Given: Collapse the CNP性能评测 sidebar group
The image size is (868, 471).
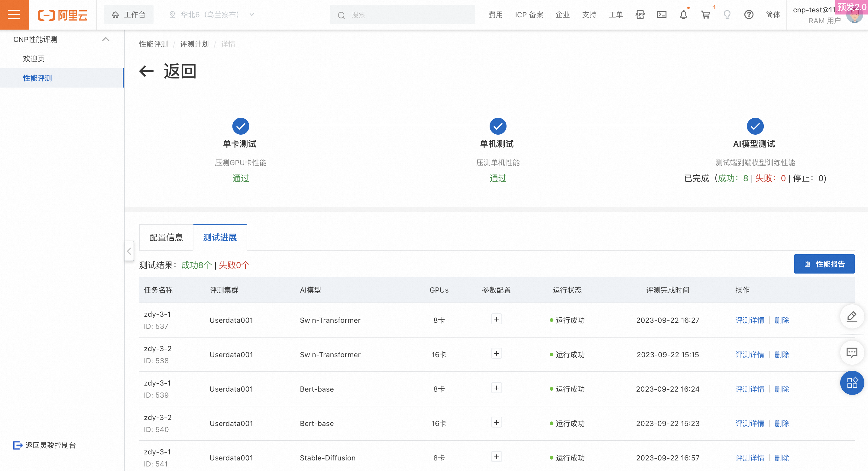Looking at the screenshot, I should (105, 39).
